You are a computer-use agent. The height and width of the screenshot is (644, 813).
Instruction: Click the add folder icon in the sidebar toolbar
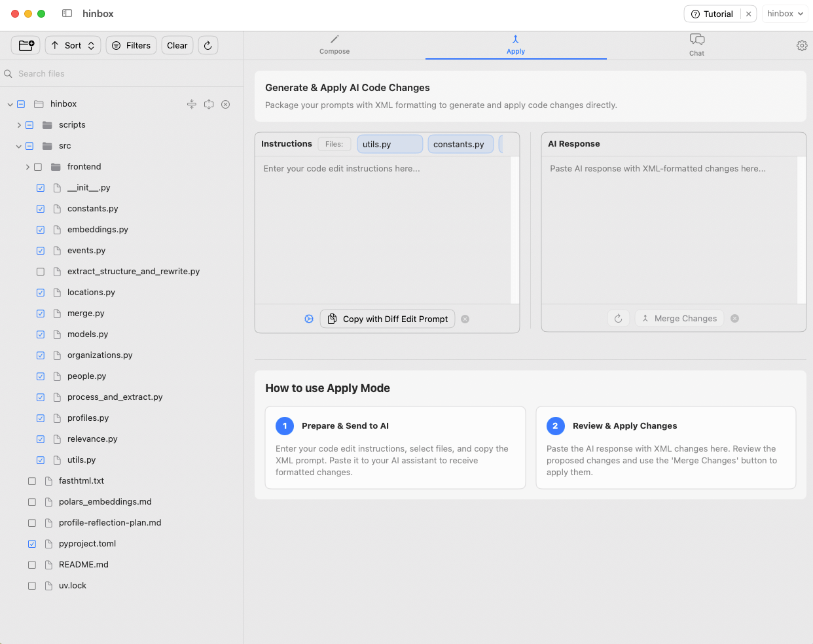point(26,45)
